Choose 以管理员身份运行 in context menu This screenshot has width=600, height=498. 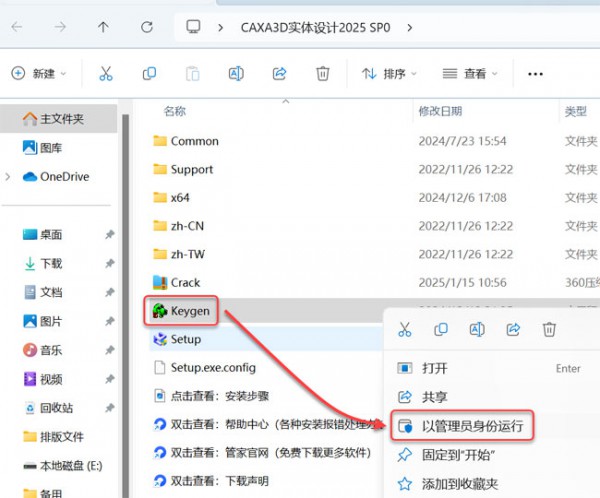pos(462,426)
